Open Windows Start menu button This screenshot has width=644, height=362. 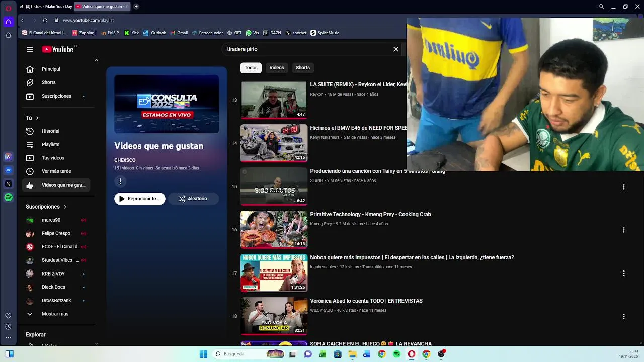pos(203,354)
